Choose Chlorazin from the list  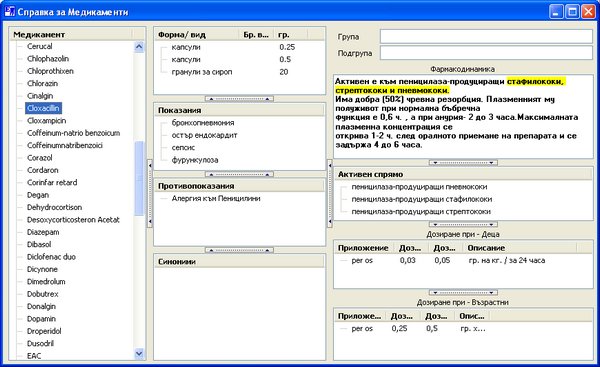42,83
